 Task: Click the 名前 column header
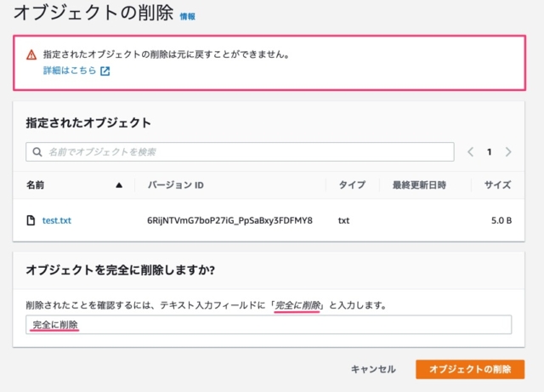point(35,185)
